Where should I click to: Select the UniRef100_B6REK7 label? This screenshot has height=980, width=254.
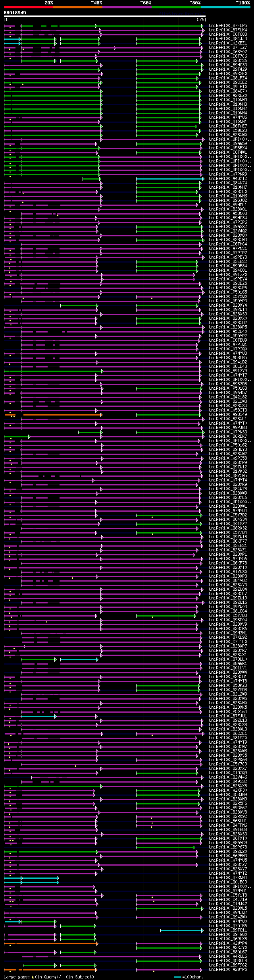tap(228, 436)
